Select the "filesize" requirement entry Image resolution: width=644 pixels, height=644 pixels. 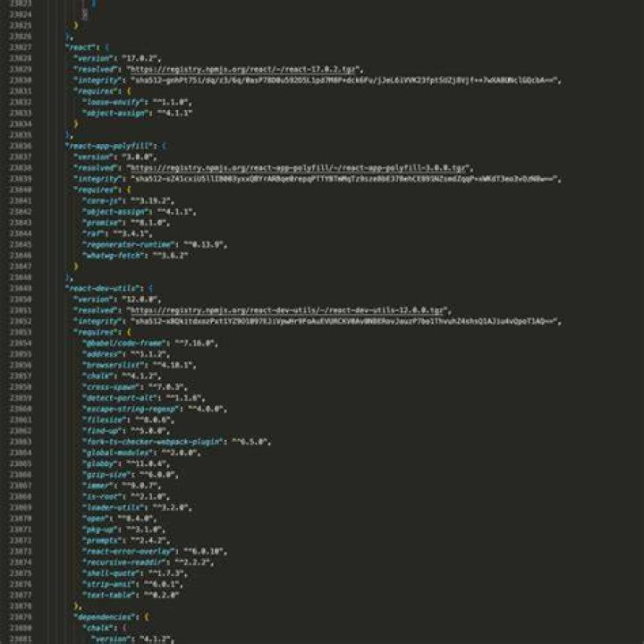click(128, 419)
